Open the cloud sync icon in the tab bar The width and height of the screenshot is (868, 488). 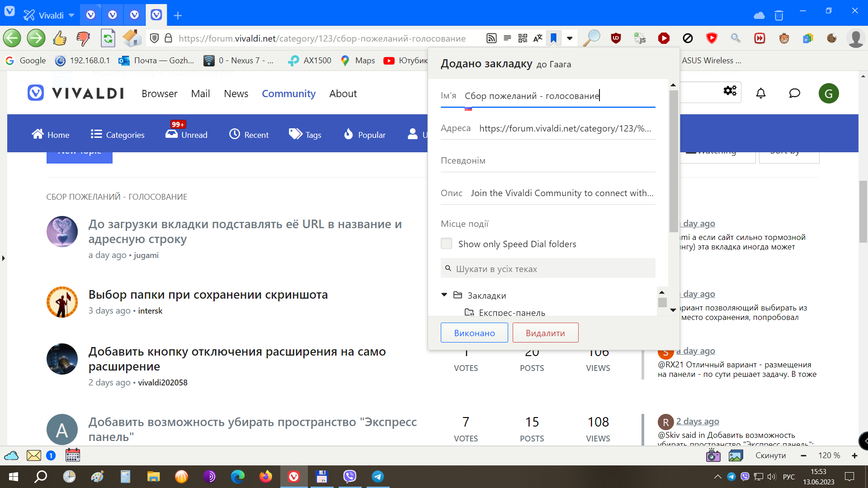pos(759,16)
